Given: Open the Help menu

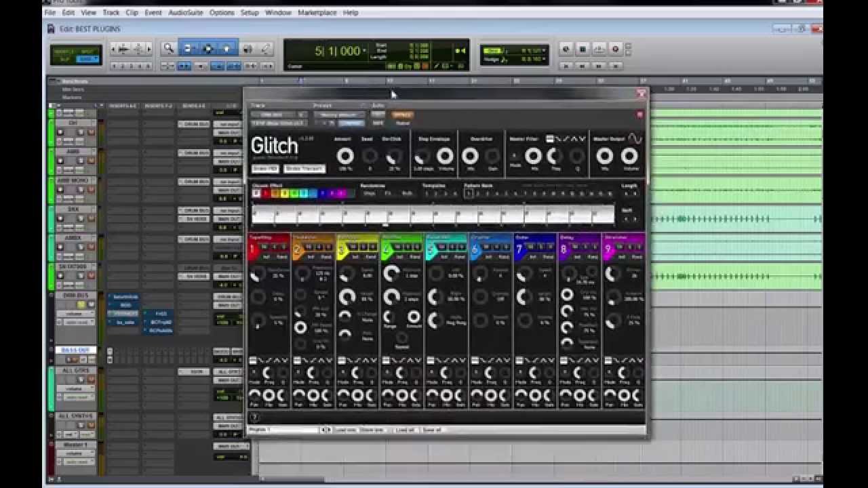Looking at the screenshot, I should (x=351, y=12).
